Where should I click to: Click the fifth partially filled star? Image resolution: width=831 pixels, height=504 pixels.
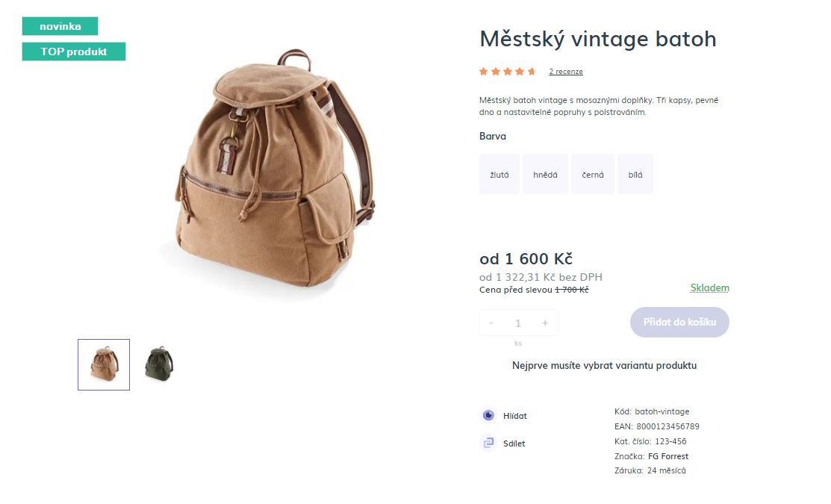[531, 71]
